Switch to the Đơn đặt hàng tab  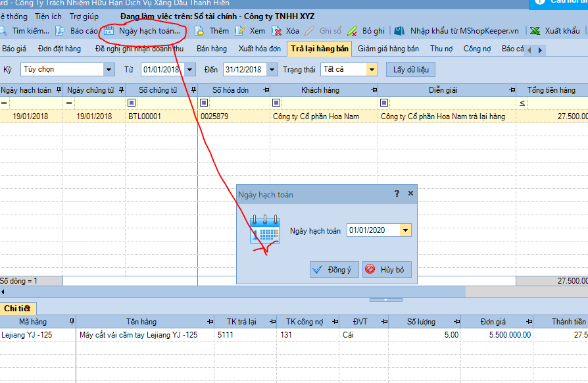pyautogui.click(x=59, y=49)
